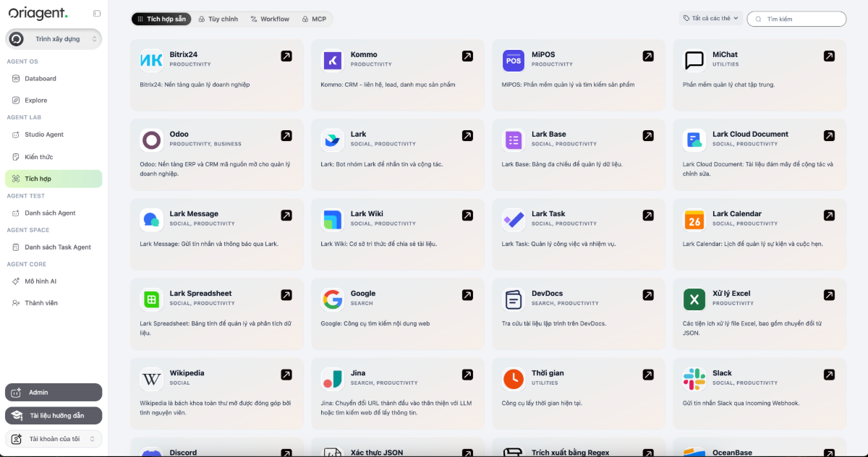Screen dimensions: 868x457
Task: Click the MiPOS logo icon
Action: 514,61
